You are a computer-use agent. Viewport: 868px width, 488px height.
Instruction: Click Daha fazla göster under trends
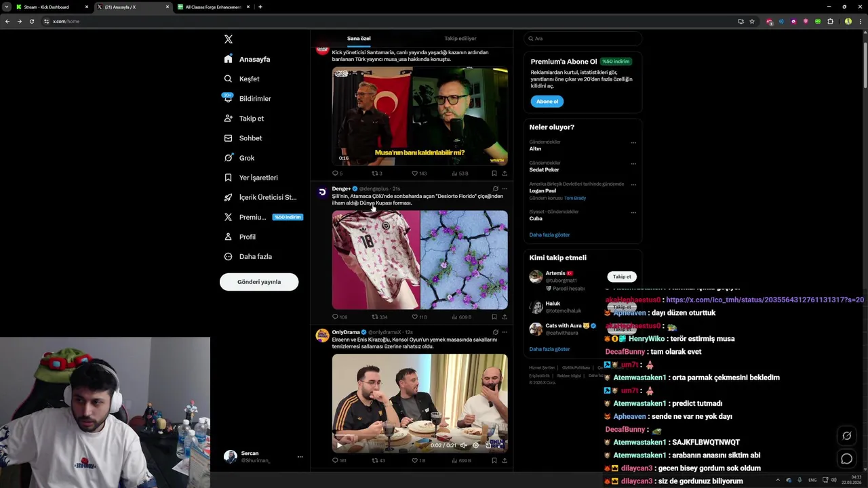coord(549,235)
